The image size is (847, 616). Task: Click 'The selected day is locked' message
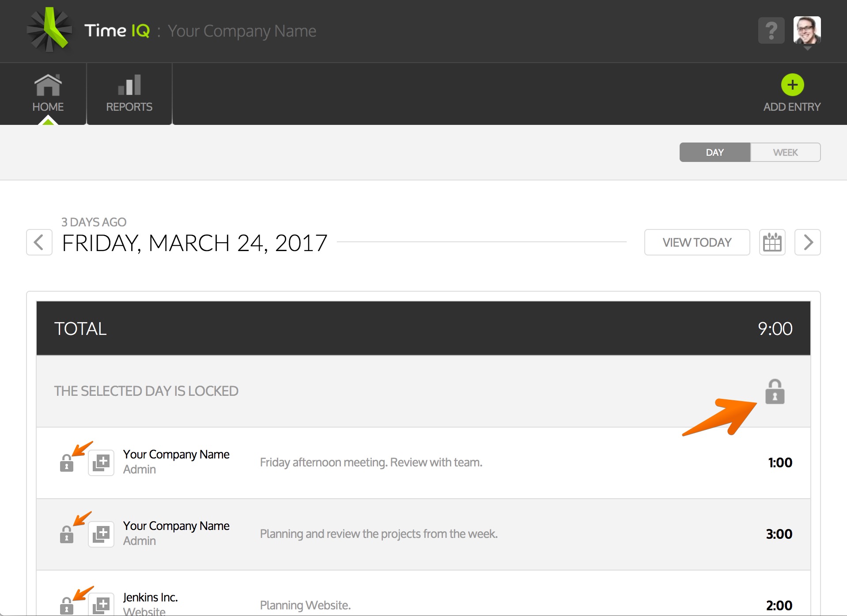point(146,391)
